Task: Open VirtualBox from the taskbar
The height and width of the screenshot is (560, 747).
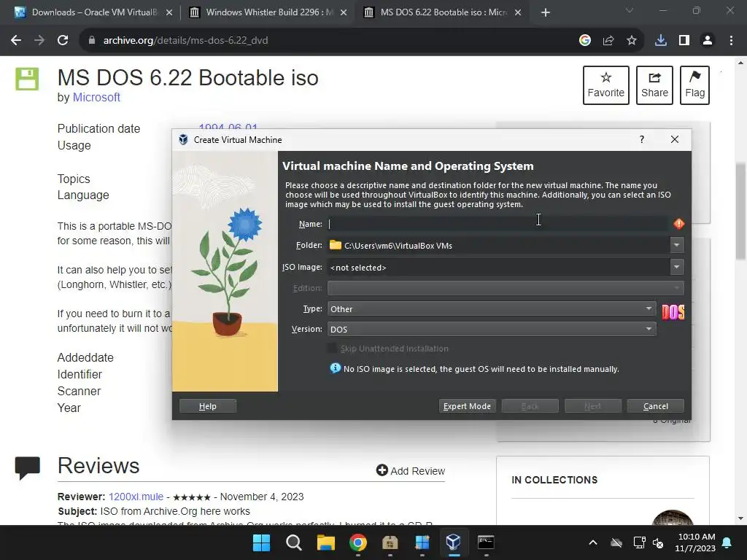Action: click(x=454, y=542)
